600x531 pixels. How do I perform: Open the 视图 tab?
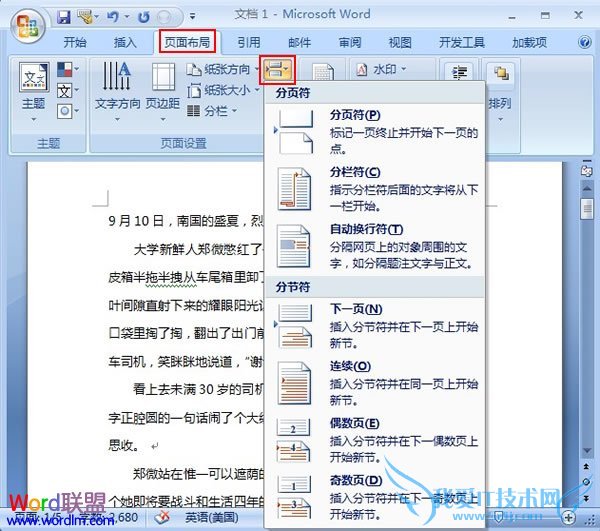coord(400,42)
